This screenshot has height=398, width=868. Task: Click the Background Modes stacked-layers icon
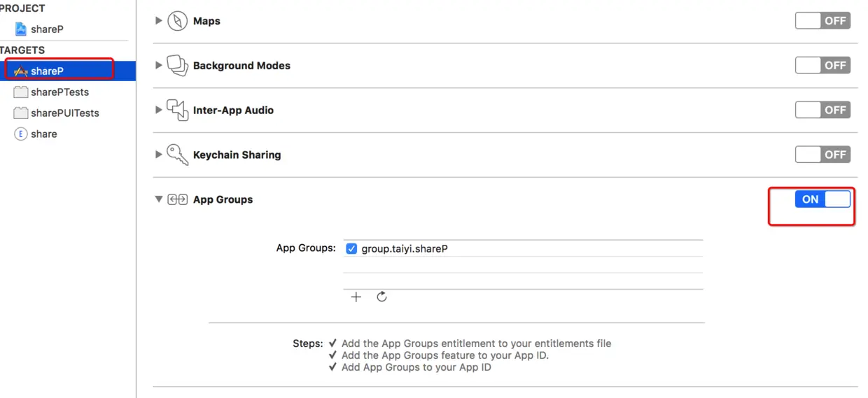click(x=177, y=65)
